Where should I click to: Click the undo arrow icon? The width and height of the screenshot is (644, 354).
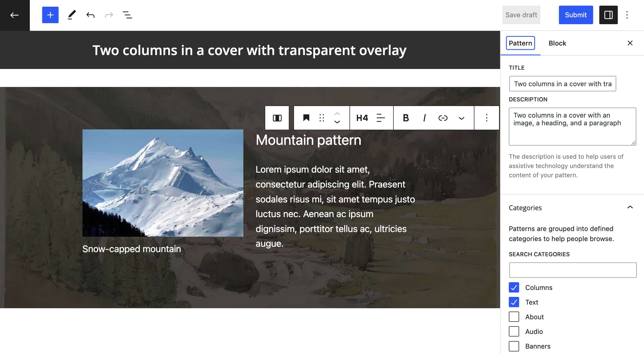point(90,15)
